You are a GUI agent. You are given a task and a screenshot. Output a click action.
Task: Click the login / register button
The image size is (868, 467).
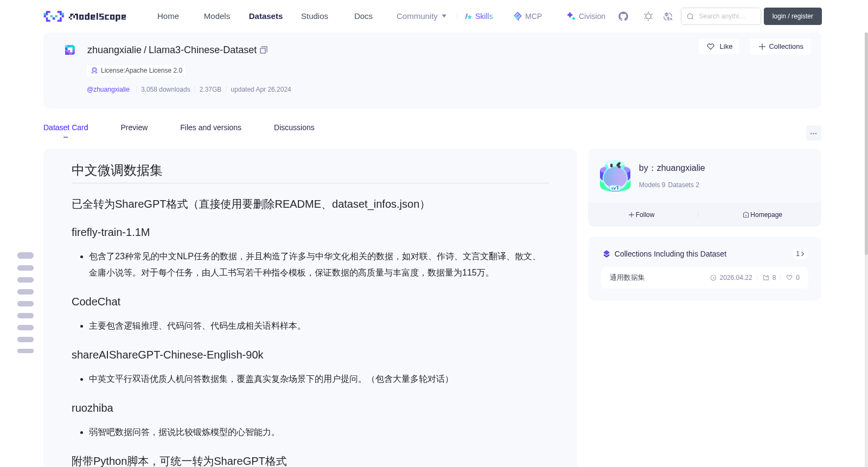(x=793, y=16)
